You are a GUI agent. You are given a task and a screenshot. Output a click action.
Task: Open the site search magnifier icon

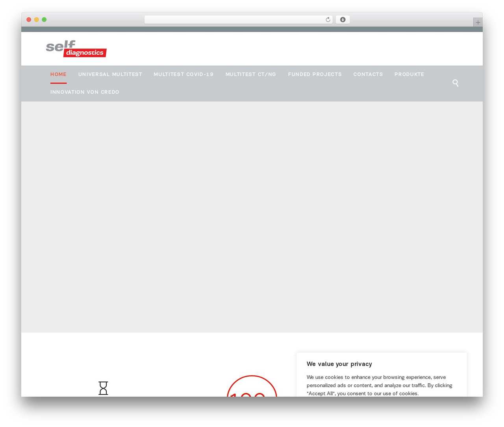pos(456,83)
